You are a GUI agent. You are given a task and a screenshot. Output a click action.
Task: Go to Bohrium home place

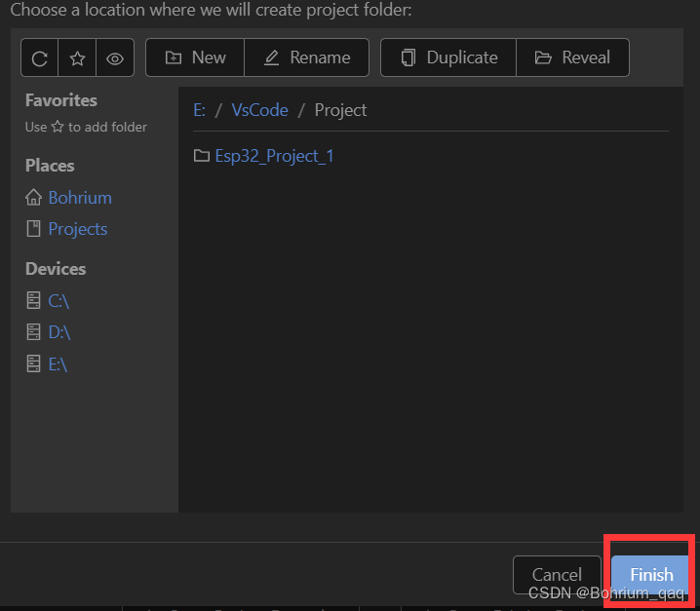80,198
